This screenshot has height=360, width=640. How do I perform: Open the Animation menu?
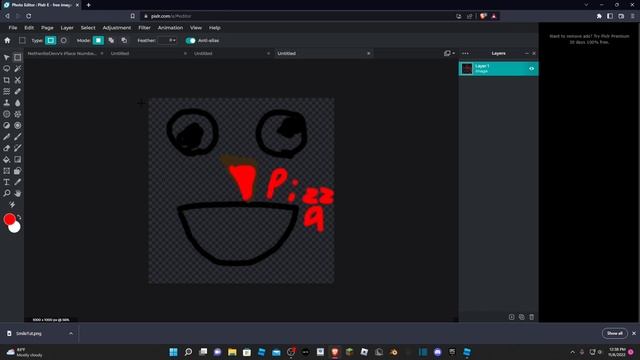coord(170,28)
